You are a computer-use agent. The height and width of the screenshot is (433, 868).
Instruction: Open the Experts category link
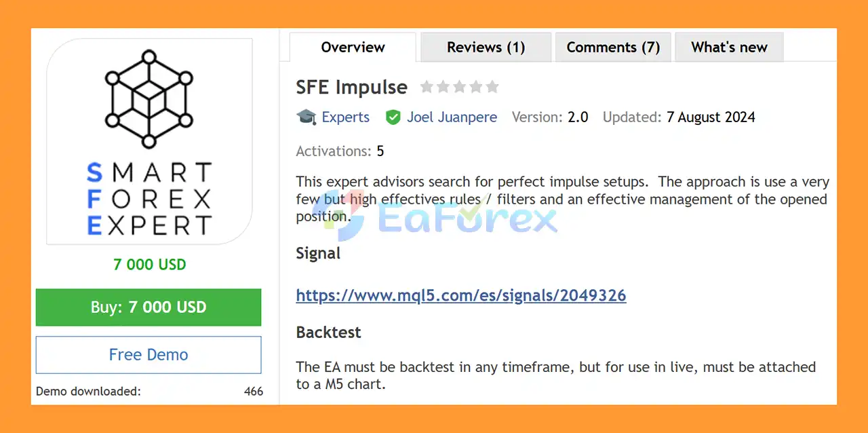(345, 117)
